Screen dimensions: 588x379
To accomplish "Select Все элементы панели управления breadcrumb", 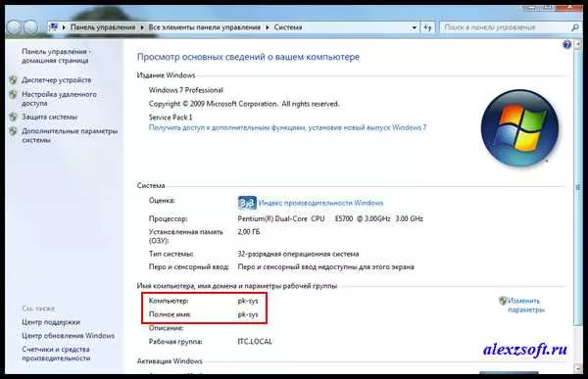I will point(205,27).
